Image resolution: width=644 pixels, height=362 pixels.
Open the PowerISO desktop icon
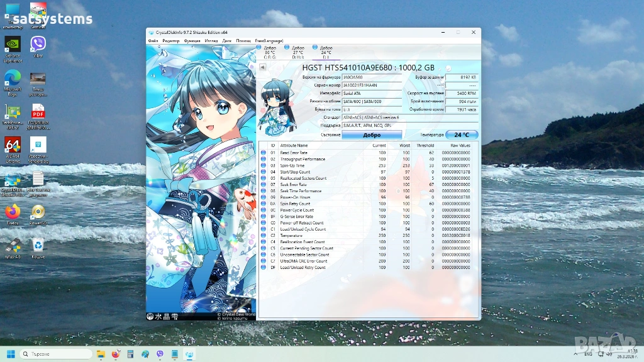pyautogui.click(x=38, y=214)
